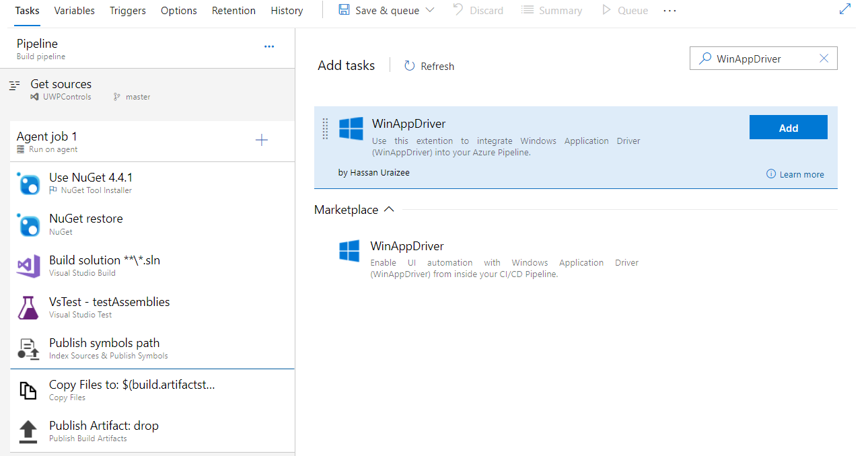The width and height of the screenshot is (868, 456).
Task: Click the Publish symbols path icon
Action: (28, 348)
